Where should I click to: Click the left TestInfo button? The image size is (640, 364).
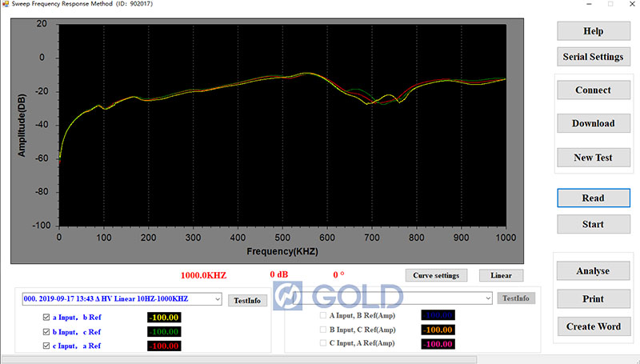coord(248,300)
